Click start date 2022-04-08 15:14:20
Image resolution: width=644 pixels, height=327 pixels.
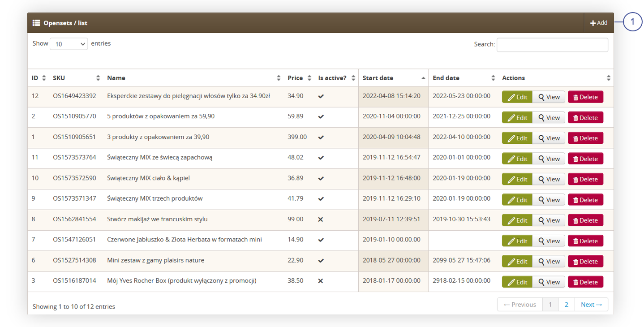tap(391, 96)
